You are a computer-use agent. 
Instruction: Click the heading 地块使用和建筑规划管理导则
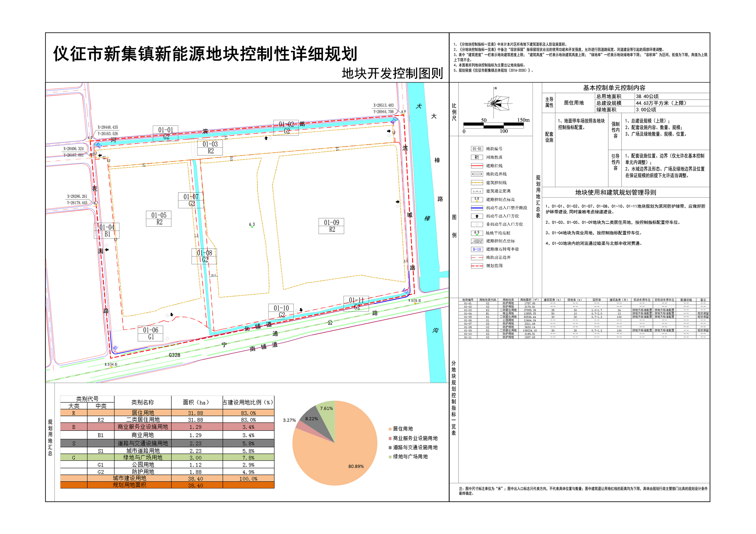615,193
